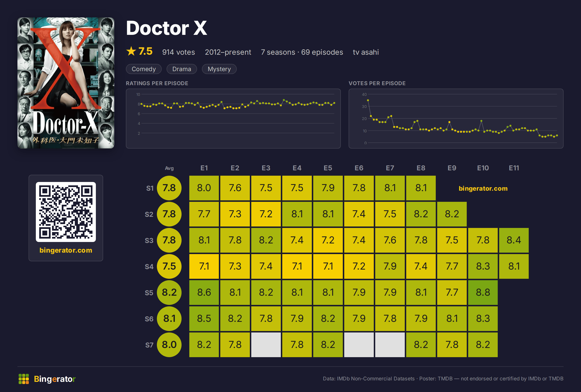Click the E6 column header
Viewport: 581px width, 392px height.
tap(359, 168)
